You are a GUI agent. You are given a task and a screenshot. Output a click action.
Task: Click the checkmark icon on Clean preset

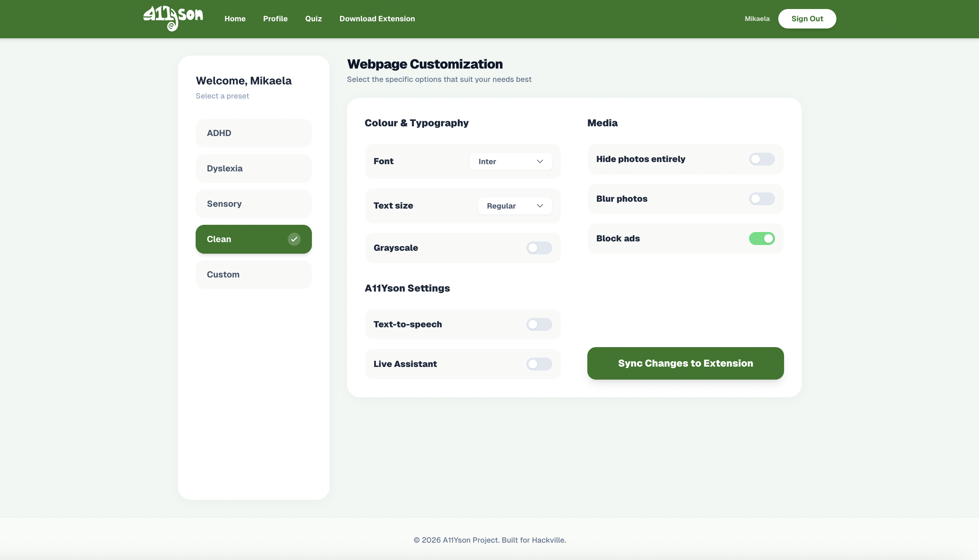[294, 239]
